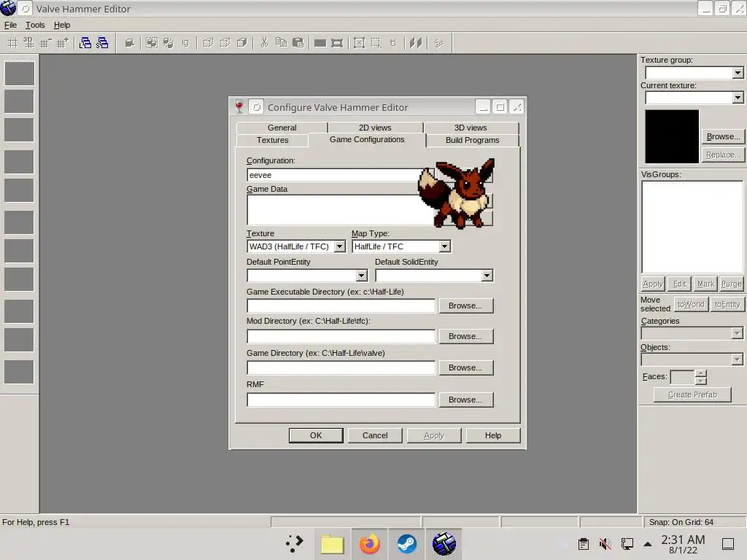Click the Show all hidden objects icon

coord(241,43)
